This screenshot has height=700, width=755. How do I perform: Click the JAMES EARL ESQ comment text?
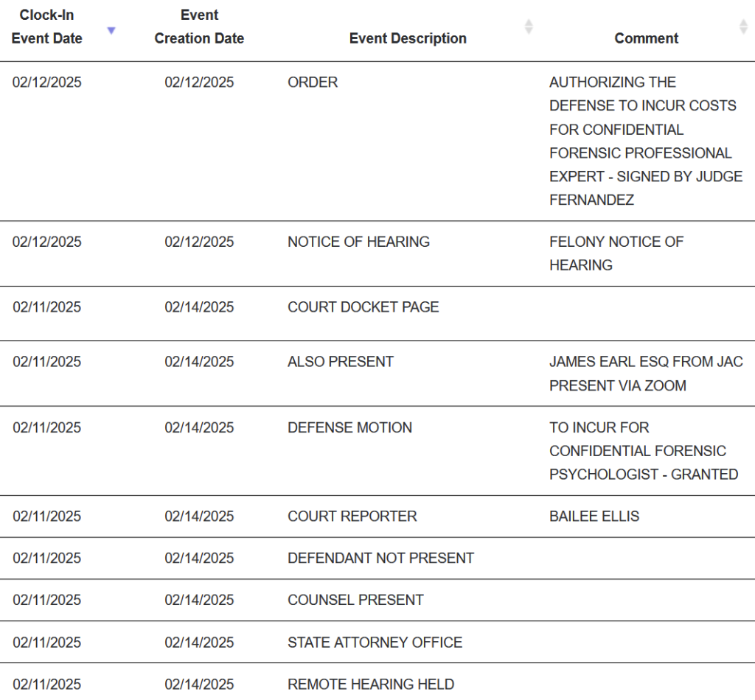(x=646, y=374)
